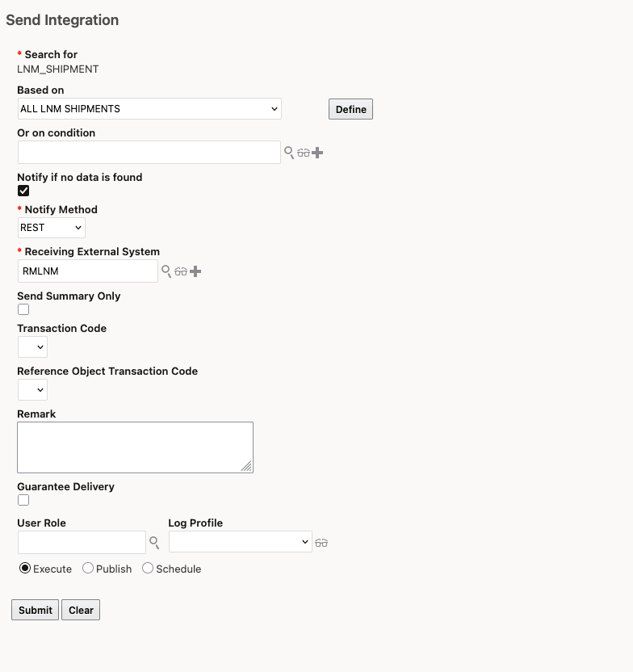Uncheck Notify if no data is found
Viewport: 633px width, 672px height.
pos(23,191)
